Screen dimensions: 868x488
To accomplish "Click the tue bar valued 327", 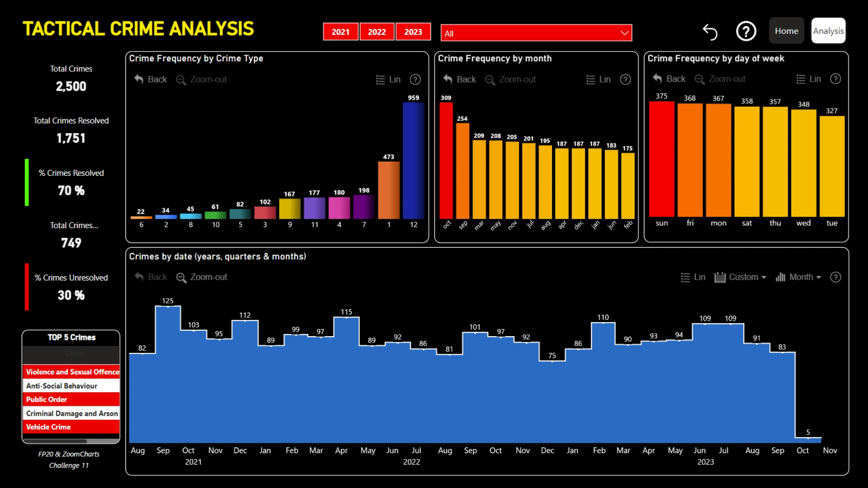I will tap(832, 166).
